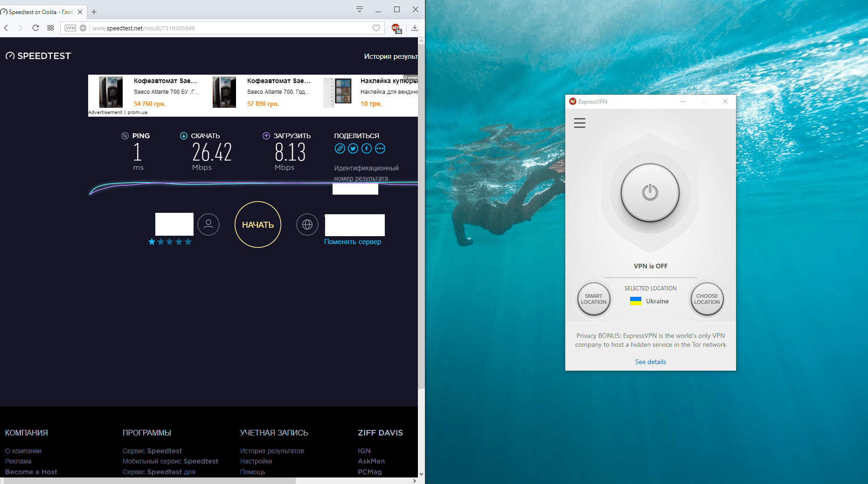Open more sharing options icon
Screen dimensions: 868x484
coord(380,149)
